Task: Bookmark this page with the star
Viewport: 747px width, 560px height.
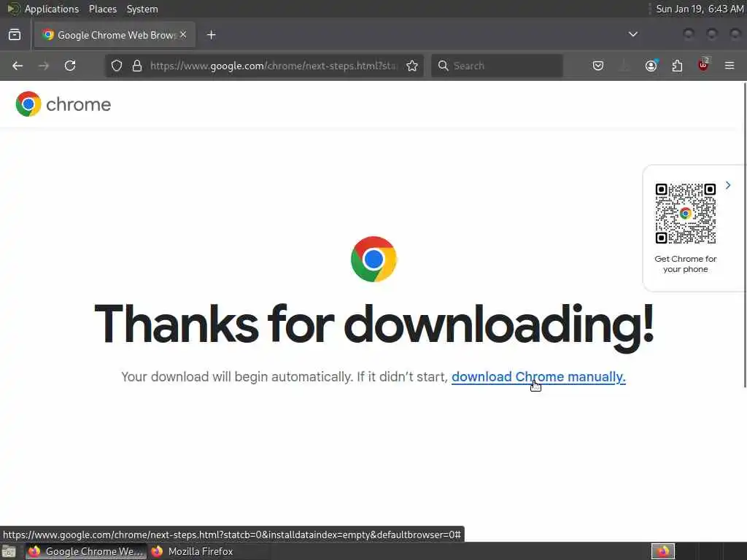Action: click(x=412, y=66)
